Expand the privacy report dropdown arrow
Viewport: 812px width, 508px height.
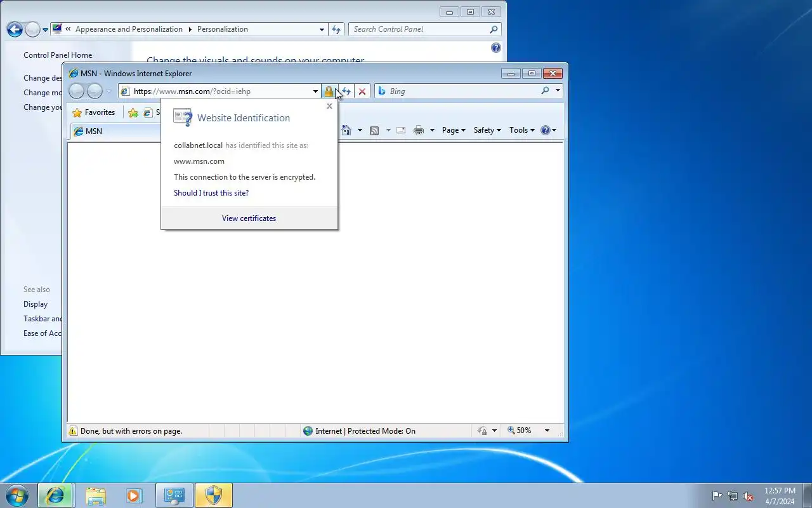click(x=494, y=431)
